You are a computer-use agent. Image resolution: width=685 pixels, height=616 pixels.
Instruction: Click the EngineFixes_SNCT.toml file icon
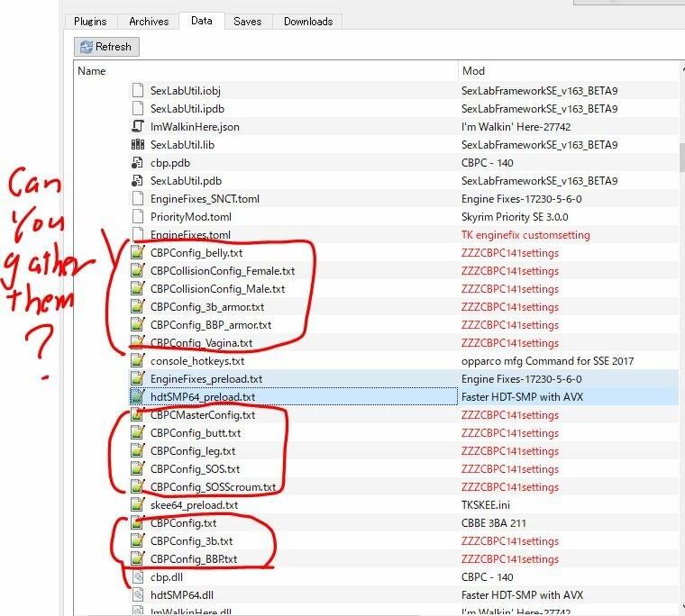pos(138,198)
